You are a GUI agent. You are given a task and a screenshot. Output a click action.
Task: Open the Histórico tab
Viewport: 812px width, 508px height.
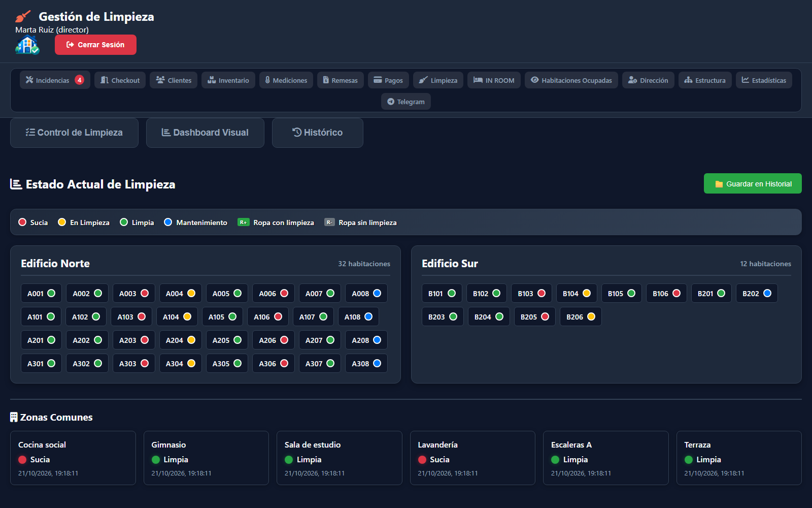tap(318, 133)
